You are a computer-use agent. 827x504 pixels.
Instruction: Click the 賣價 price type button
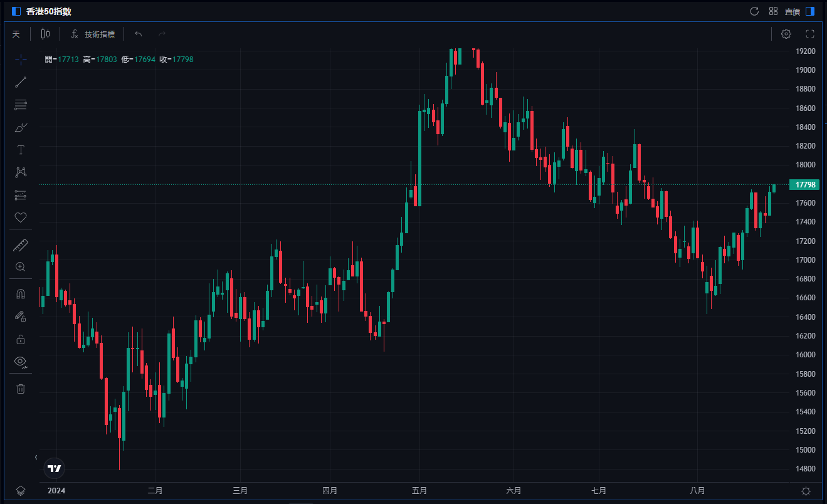(x=793, y=11)
